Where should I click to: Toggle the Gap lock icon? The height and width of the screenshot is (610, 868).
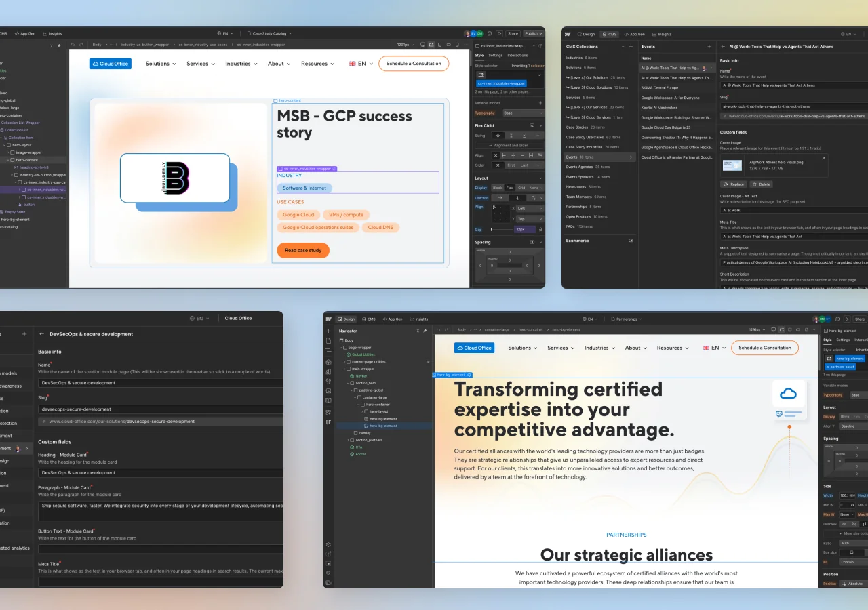coord(540,230)
